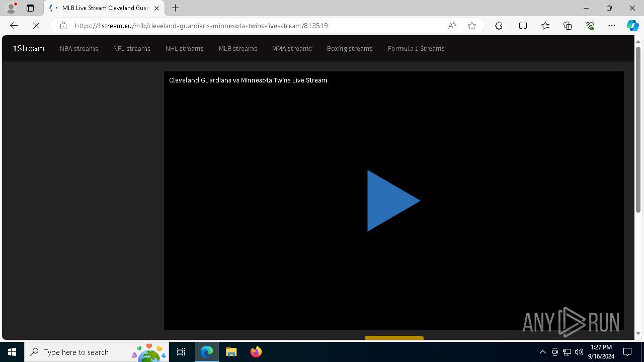
Task: Go to NFL streams
Action: tap(132, 49)
